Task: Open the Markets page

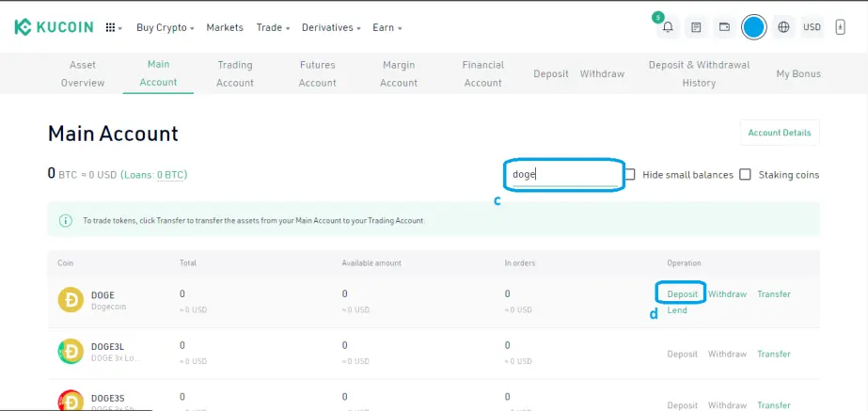Action: click(x=225, y=27)
